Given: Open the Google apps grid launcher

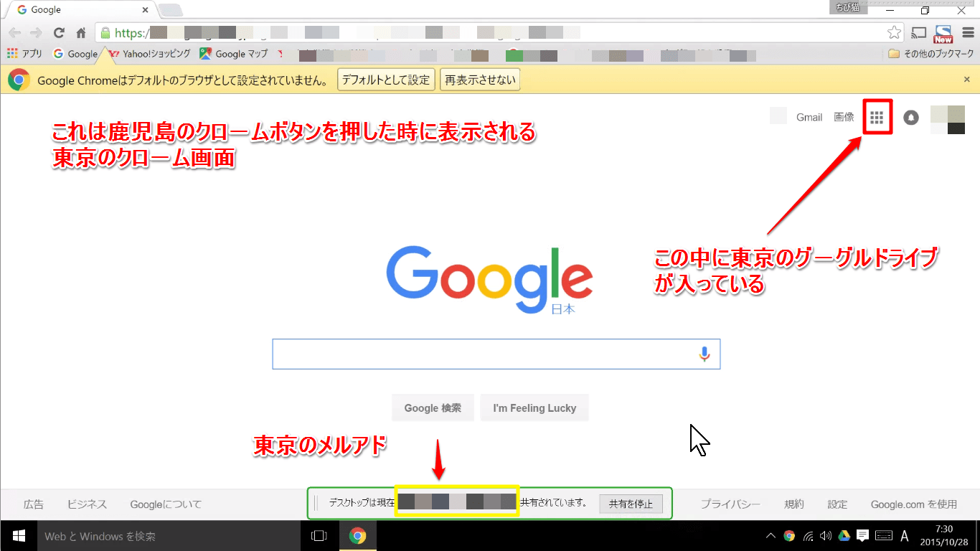Looking at the screenshot, I should click(x=876, y=118).
